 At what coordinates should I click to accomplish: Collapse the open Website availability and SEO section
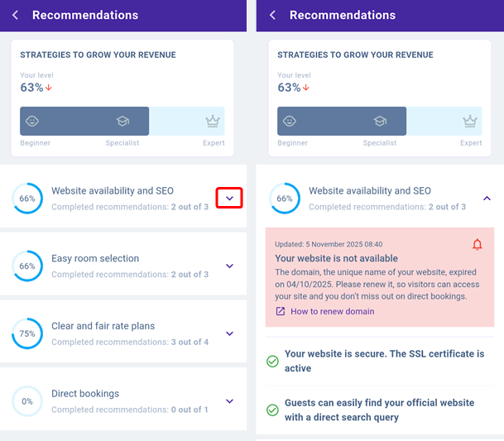[x=487, y=198]
